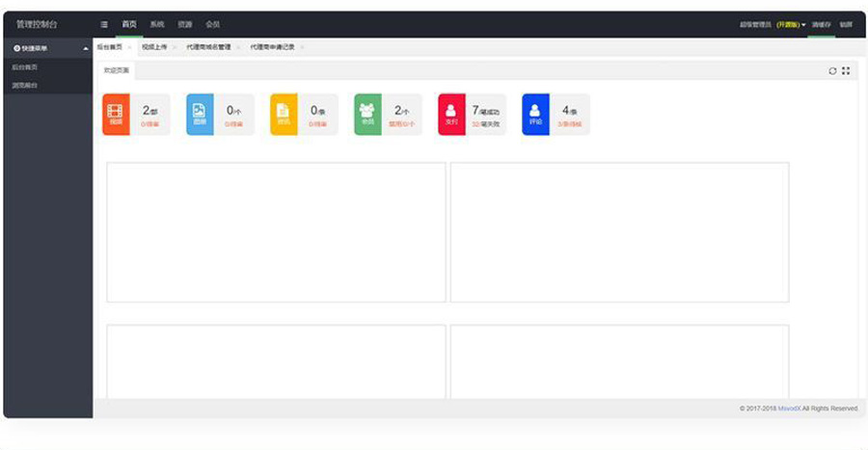Open the 系统 top navigation menu
This screenshot has width=868, height=450.
pyautogui.click(x=157, y=24)
